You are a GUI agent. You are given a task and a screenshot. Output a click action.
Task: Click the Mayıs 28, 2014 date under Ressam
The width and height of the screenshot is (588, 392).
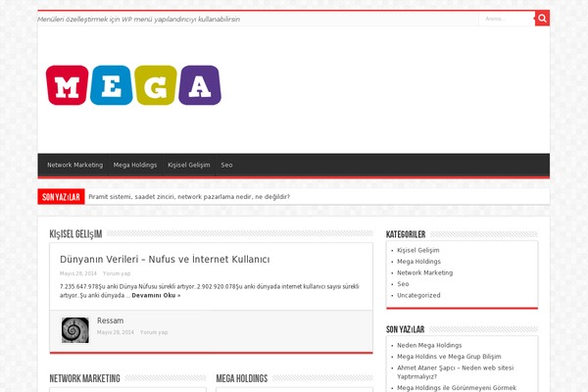point(116,332)
